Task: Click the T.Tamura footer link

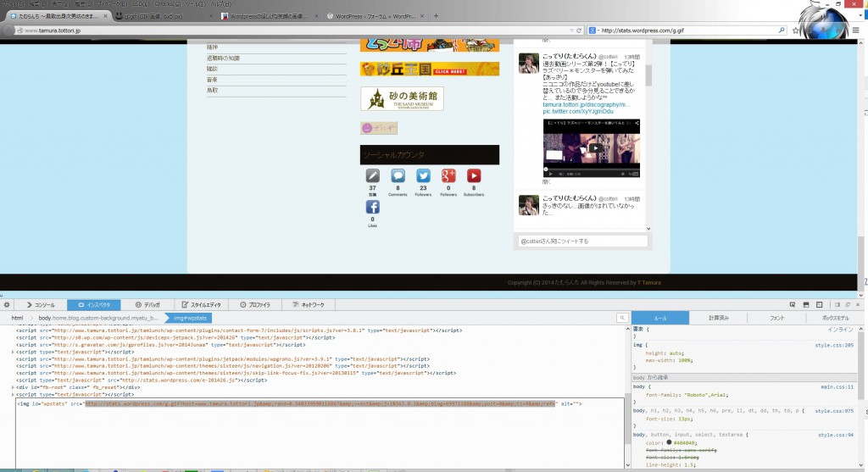Action: [x=648, y=283]
